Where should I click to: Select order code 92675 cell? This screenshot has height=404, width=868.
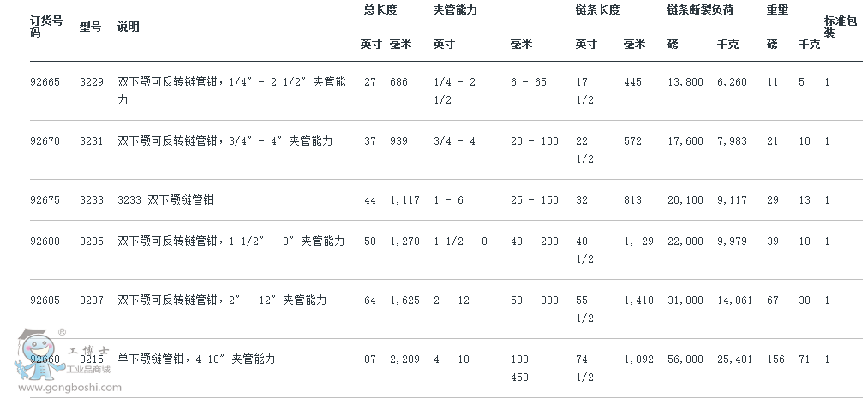[x=45, y=200]
